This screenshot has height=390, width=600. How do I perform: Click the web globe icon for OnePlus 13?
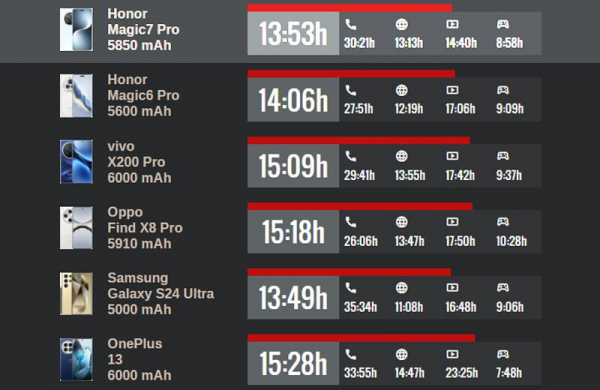click(x=401, y=354)
